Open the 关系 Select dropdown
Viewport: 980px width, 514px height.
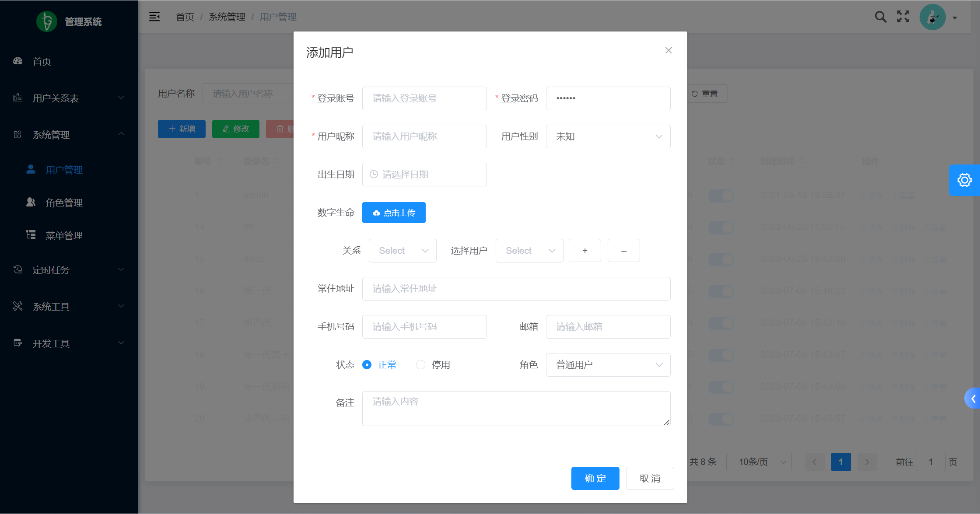(x=402, y=251)
